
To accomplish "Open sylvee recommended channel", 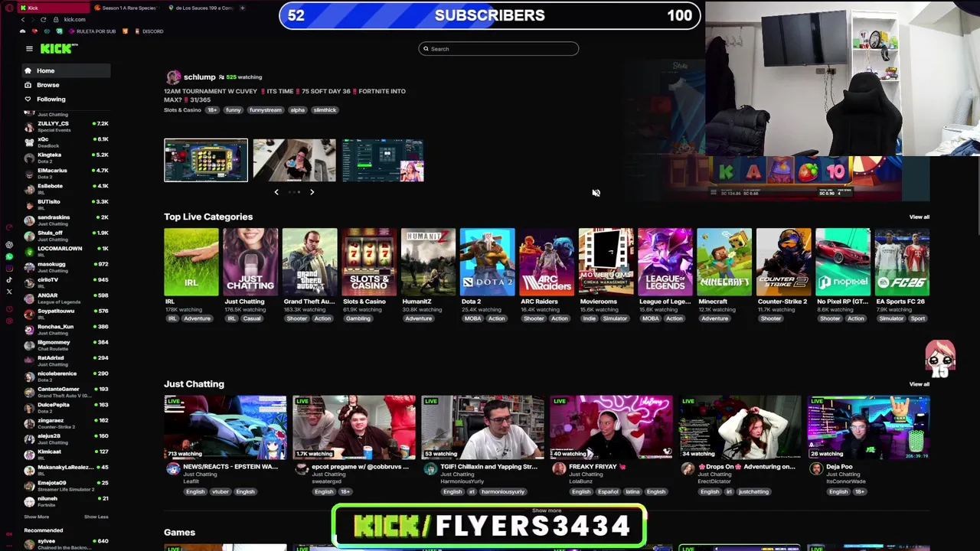I will pyautogui.click(x=66, y=544).
